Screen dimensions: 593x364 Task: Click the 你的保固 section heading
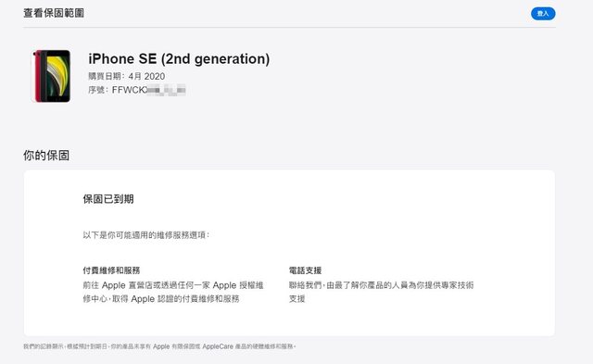click(46, 155)
